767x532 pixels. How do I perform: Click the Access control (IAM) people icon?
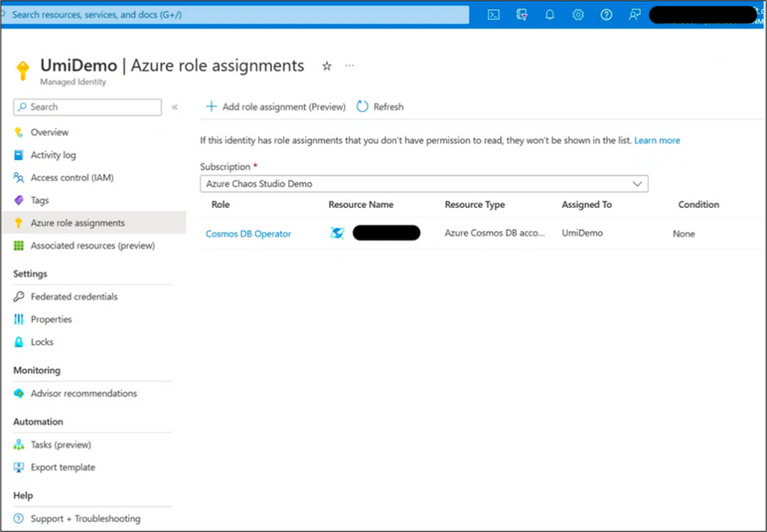(18, 177)
